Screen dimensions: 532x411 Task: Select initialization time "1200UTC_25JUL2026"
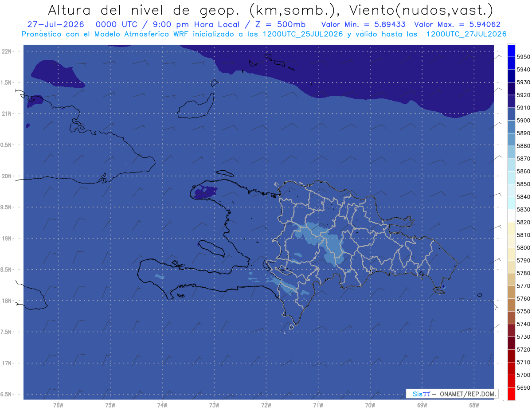[x=303, y=34]
